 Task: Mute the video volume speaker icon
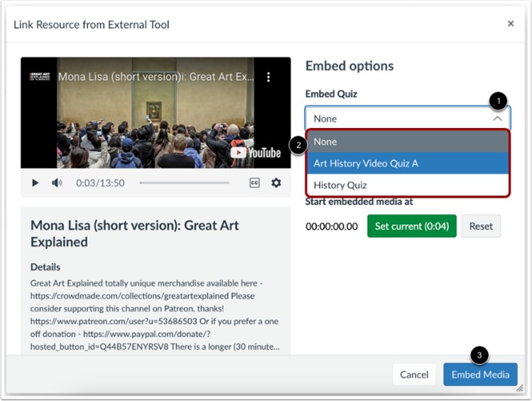[57, 183]
